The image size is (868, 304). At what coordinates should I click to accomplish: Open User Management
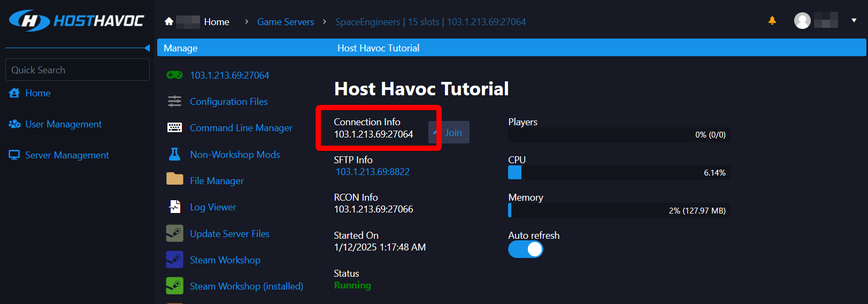coord(64,124)
